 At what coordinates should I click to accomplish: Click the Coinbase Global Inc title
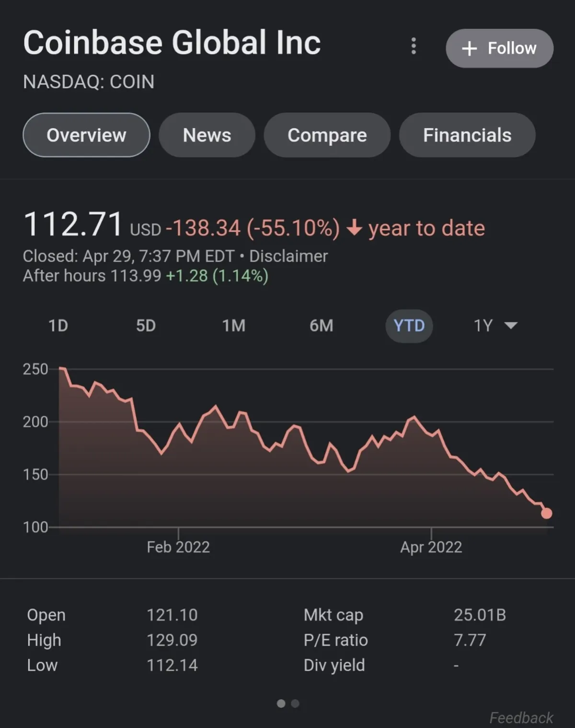point(172,43)
